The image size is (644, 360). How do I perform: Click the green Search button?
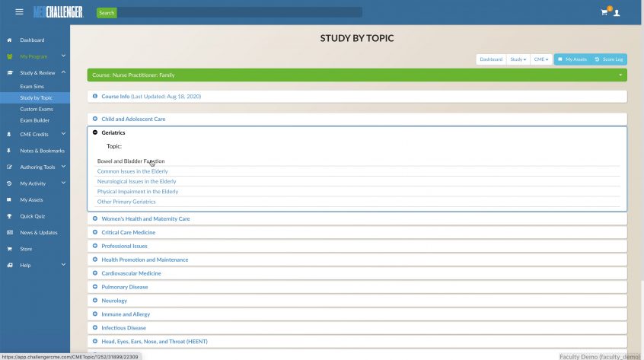107,13
